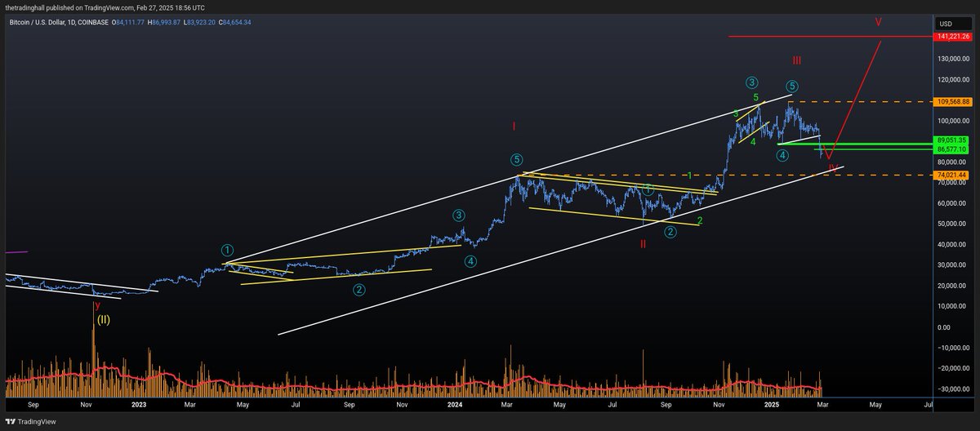980x431 pixels.
Task: Select the red wave V label
Action: [x=878, y=22]
